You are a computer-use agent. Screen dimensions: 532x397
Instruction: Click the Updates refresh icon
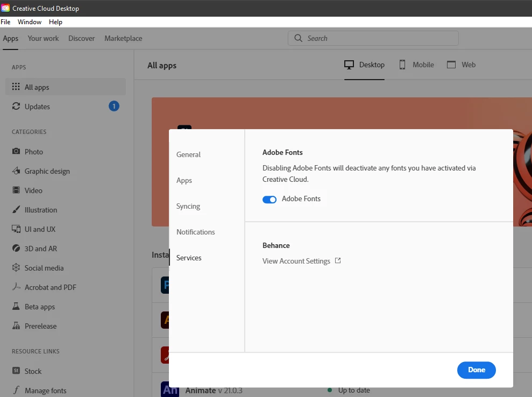pyautogui.click(x=16, y=106)
